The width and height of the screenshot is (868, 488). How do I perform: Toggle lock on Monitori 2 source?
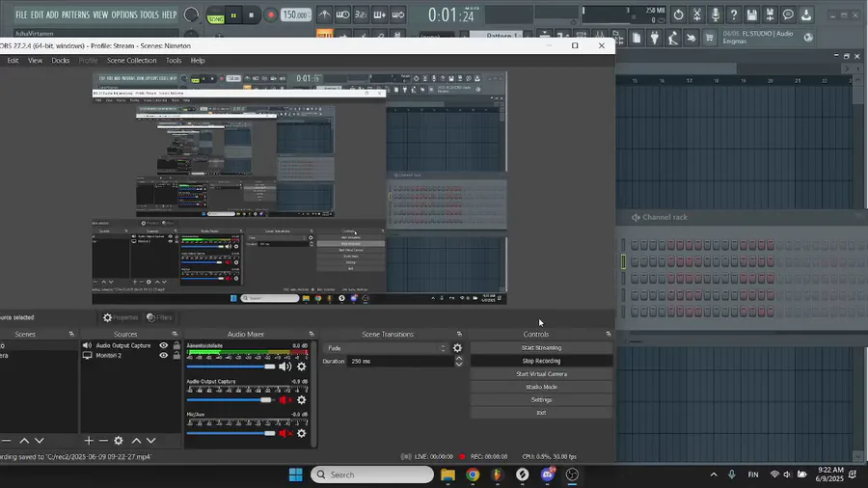click(x=176, y=355)
